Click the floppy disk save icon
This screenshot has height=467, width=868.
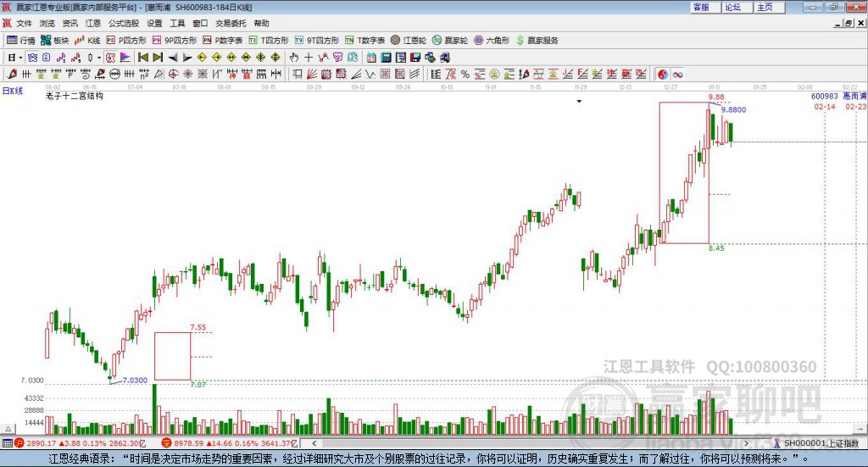click(415, 57)
